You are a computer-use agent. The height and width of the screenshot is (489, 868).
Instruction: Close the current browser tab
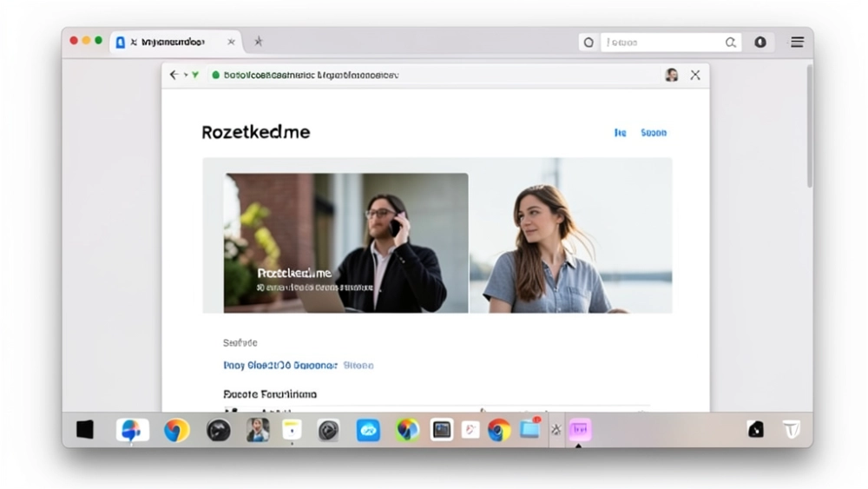[231, 42]
